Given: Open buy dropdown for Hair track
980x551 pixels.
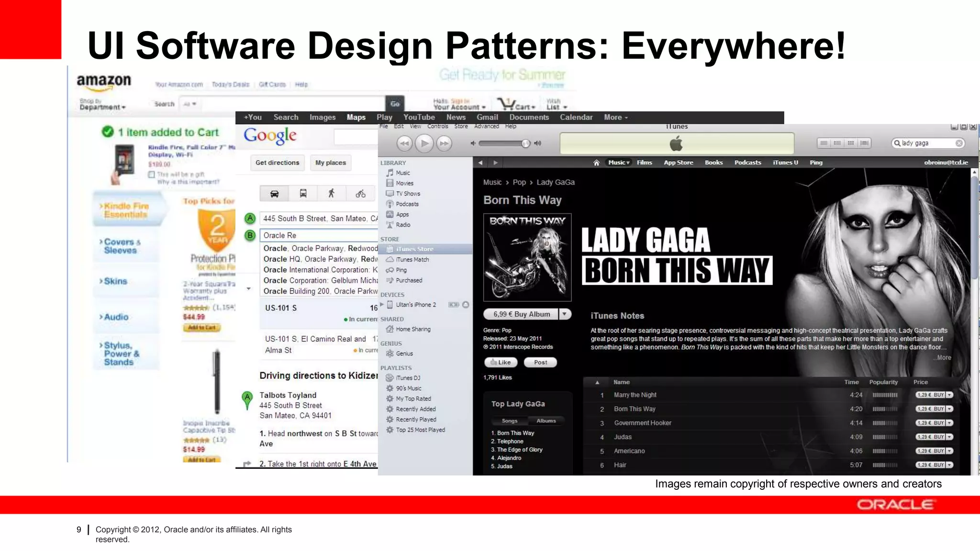Looking at the screenshot, I should pos(950,465).
